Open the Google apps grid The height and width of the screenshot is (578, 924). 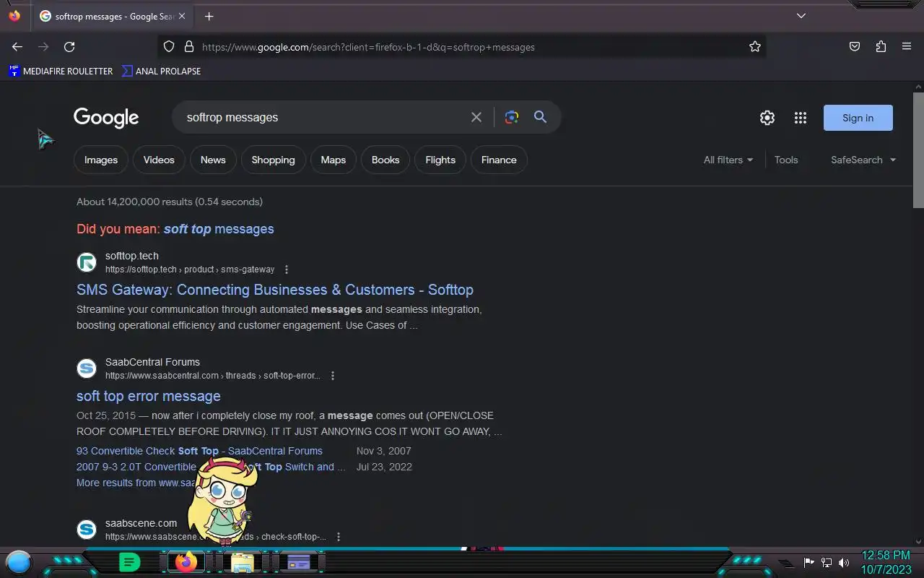(801, 118)
